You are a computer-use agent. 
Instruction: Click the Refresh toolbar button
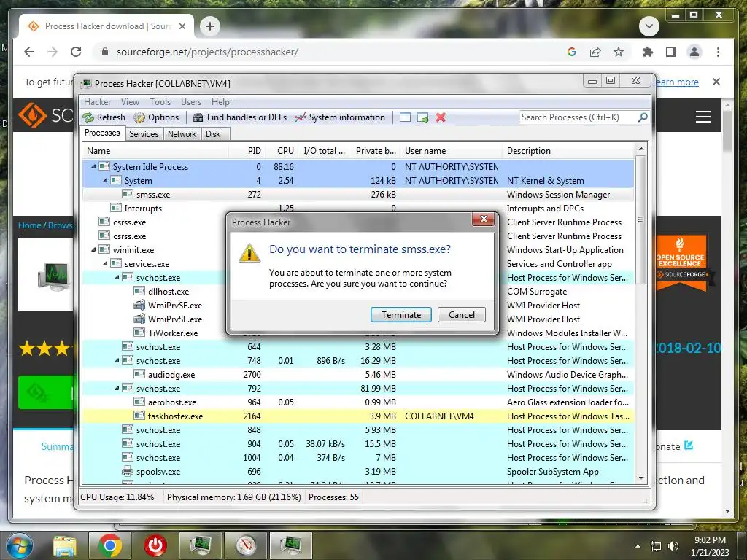click(x=104, y=117)
